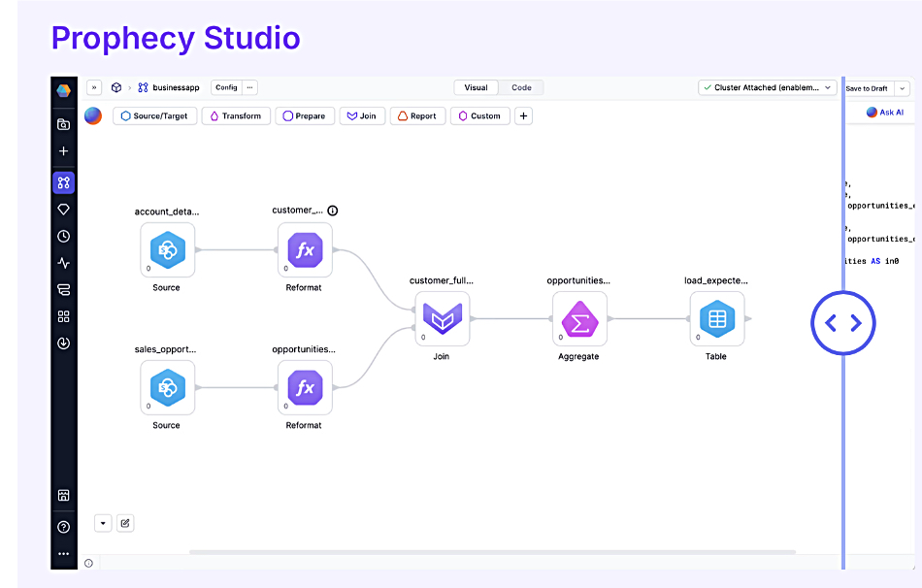
Task: Click the Config button
Action: (226, 87)
